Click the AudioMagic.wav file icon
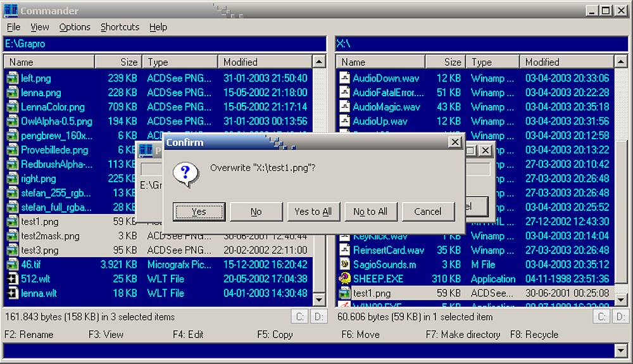The height and width of the screenshot is (364, 633). (344, 107)
